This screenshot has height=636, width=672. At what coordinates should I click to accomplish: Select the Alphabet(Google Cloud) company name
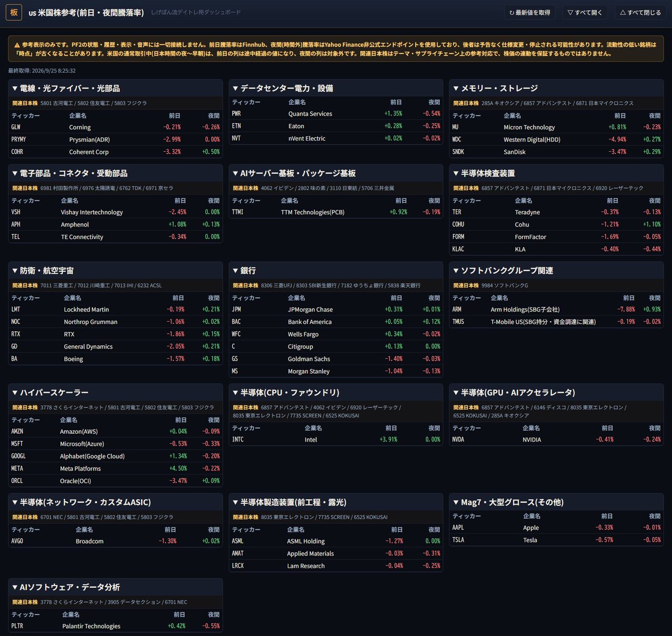coord(92,457)
